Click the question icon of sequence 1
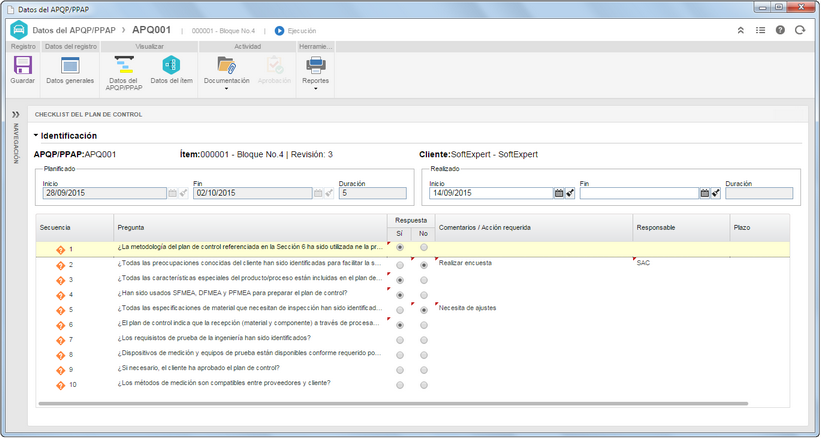The height and width of the screenshot is (438, 821). 60,250
